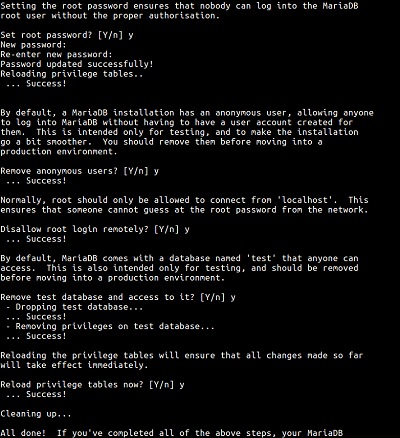Click [Y/n] after Set root password
This screenshot has height=438, width=400.
click(110, 35)
